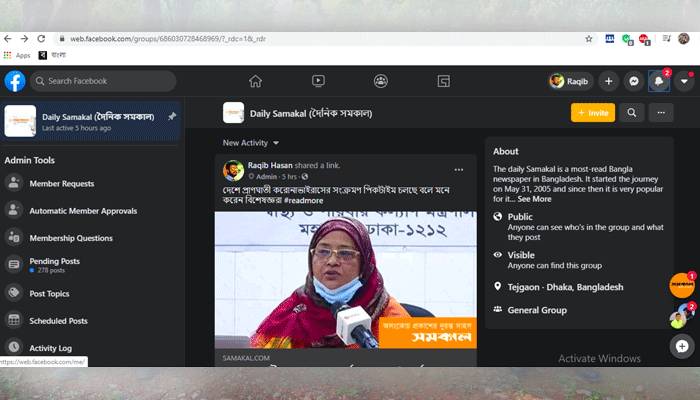Open the shared Samakal article thumbnail

click(346, 280)
